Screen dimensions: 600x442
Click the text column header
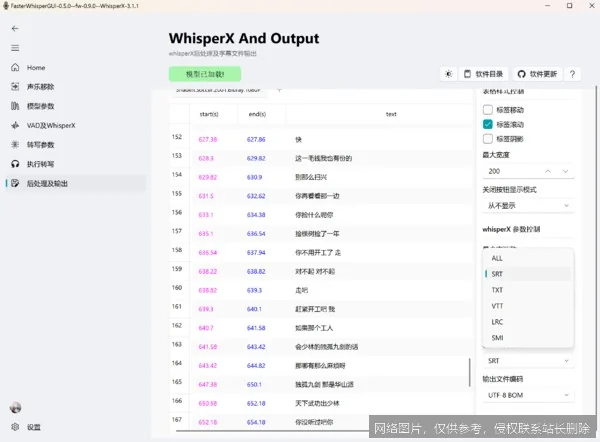pos(391,114)
